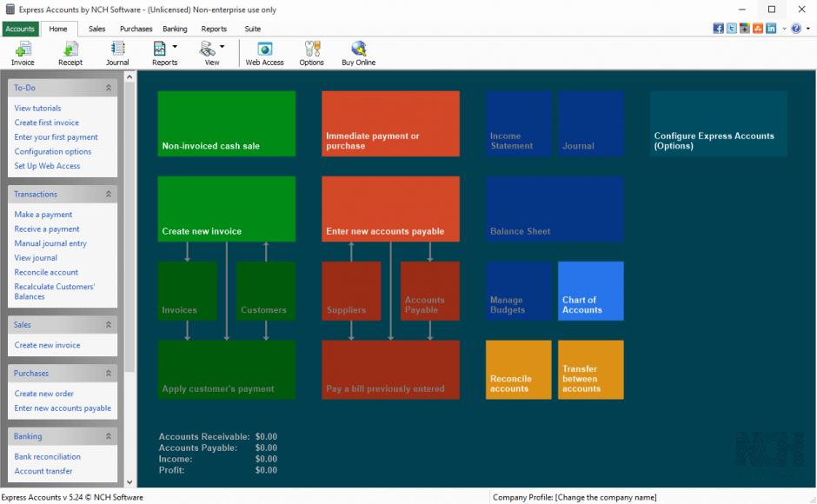Click the green Create new invoice tile
This screenshot has width=817, height=504.
pos(227,209)
